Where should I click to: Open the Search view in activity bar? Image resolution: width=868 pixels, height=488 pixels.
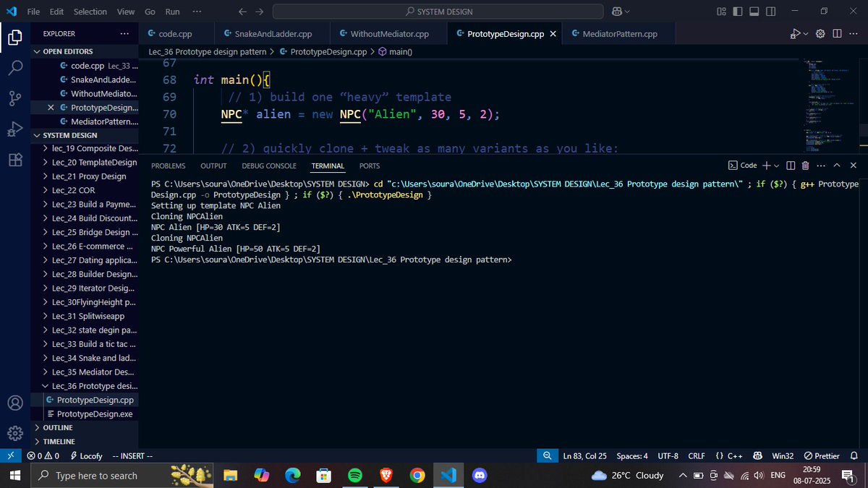tap(14, 68)
